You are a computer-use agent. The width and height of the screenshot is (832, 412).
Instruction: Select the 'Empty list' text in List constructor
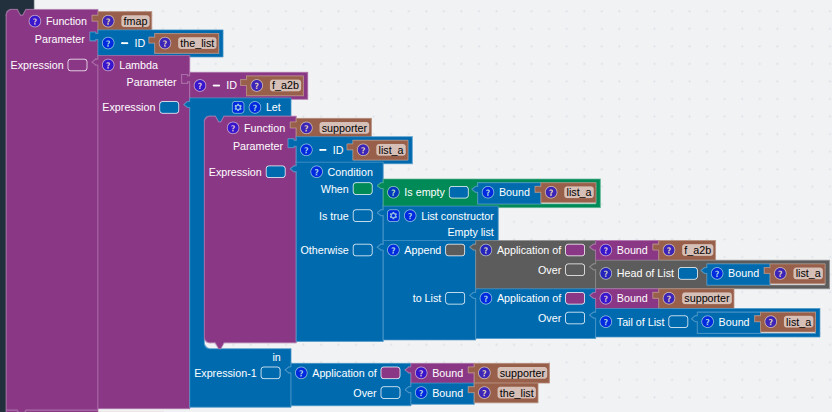[x=471, y=233]
